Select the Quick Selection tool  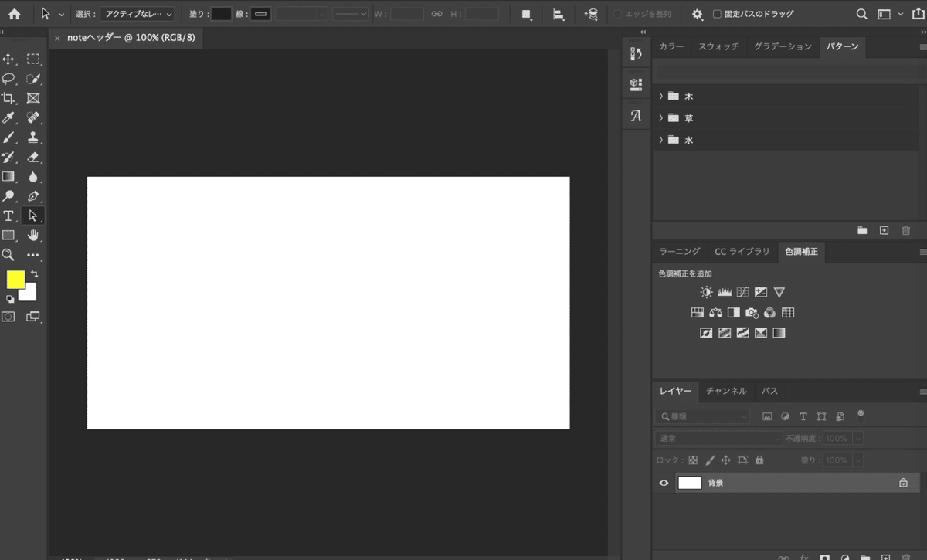pyautogui.click(x=33, y=79)
